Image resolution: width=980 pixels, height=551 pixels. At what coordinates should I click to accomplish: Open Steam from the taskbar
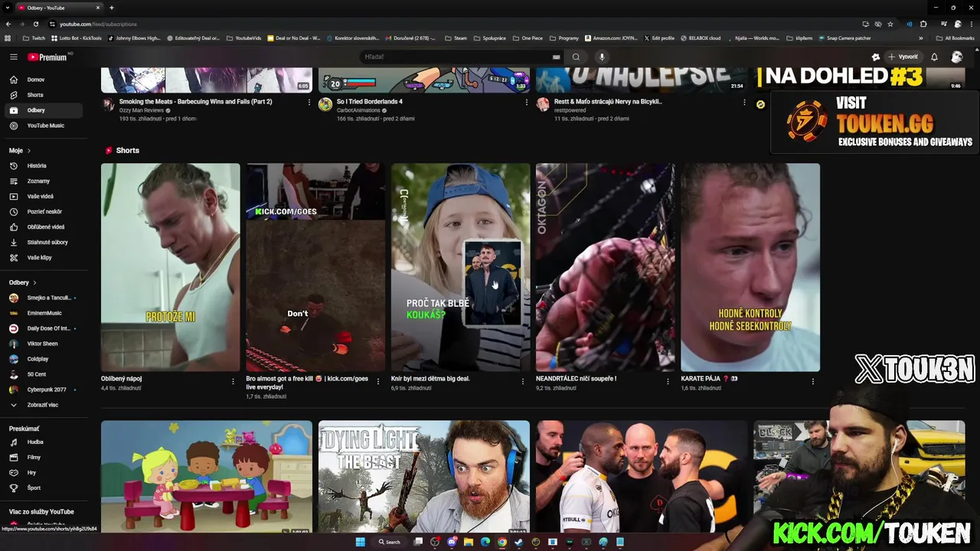coord(518,542)
